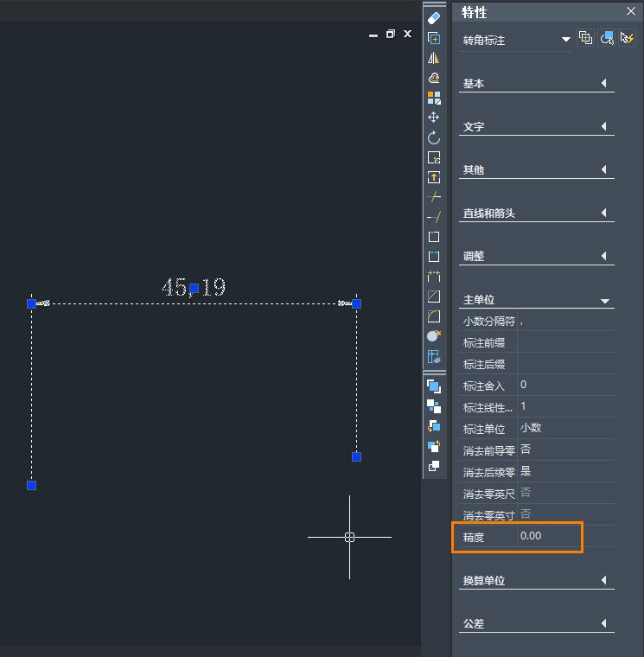Click the 消去零英寸 property row

click(538, 514)
